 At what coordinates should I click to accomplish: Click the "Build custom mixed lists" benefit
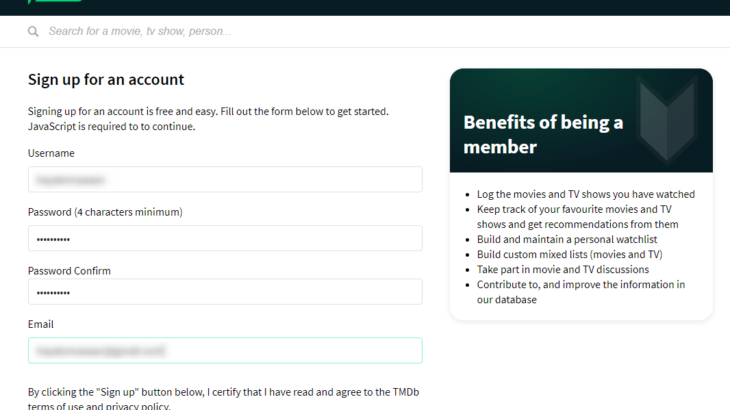click(569, 254)
